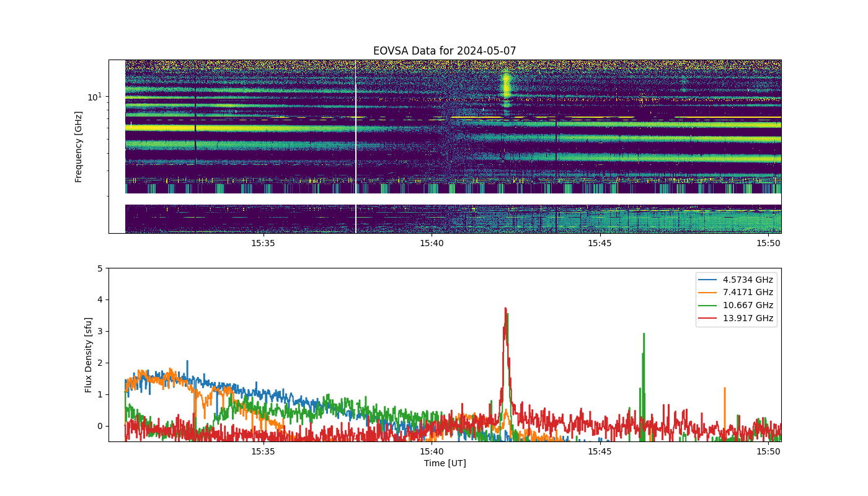Click the 'Flux Density [sfu]' axis label

click(x=89, y=355)
